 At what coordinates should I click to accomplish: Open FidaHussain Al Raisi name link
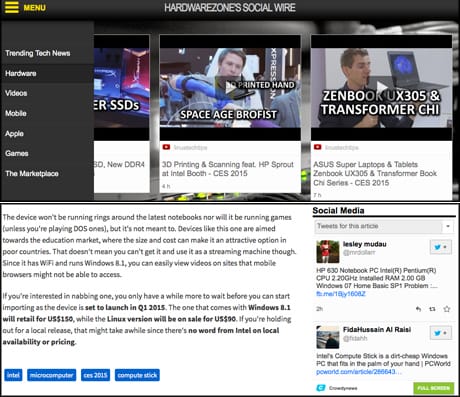click(x=377, y=329)
